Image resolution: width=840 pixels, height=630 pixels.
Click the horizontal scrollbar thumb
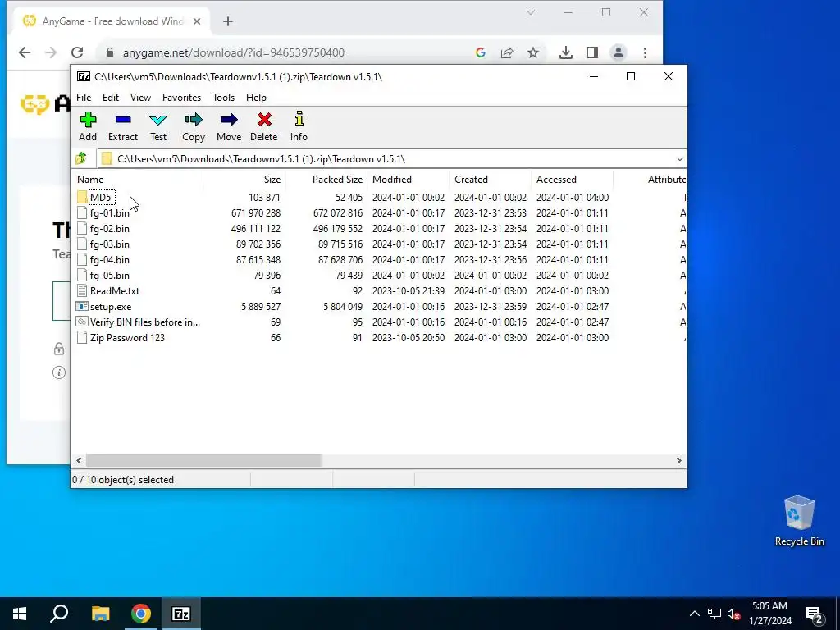tap(203, 461)
